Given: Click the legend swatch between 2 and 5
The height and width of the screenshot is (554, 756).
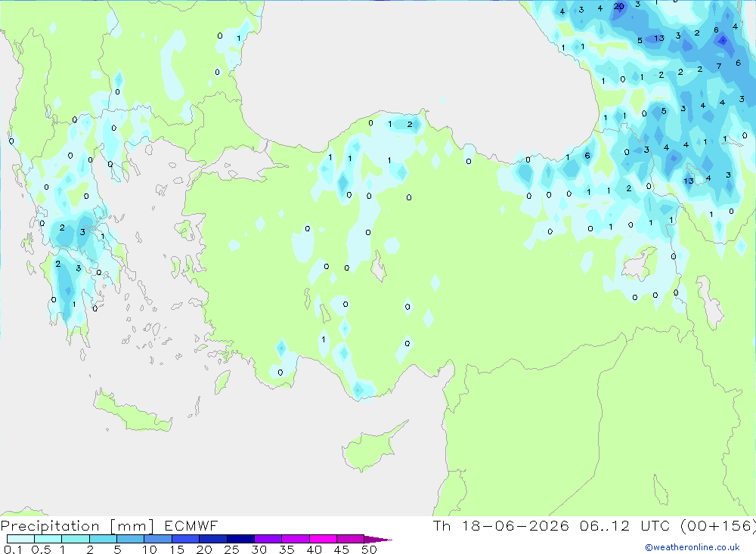Looking at the screenshot, I should pos(103,539).
